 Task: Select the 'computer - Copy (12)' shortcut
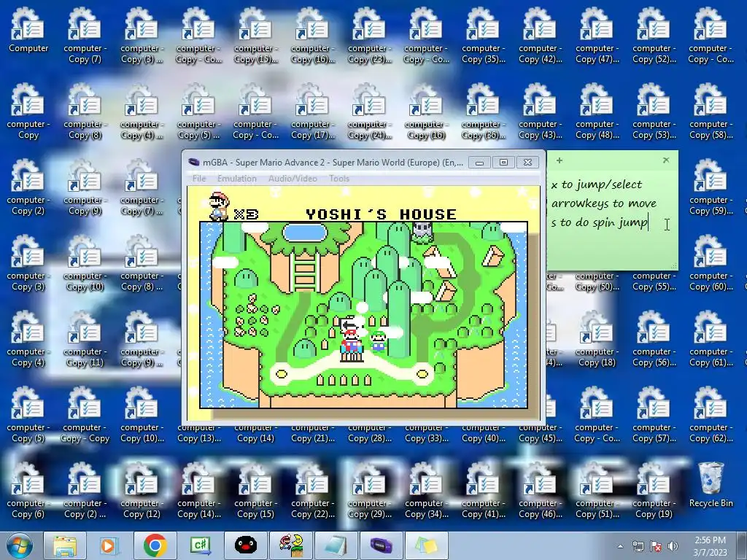pyautogui.click(x=142, y=491)
